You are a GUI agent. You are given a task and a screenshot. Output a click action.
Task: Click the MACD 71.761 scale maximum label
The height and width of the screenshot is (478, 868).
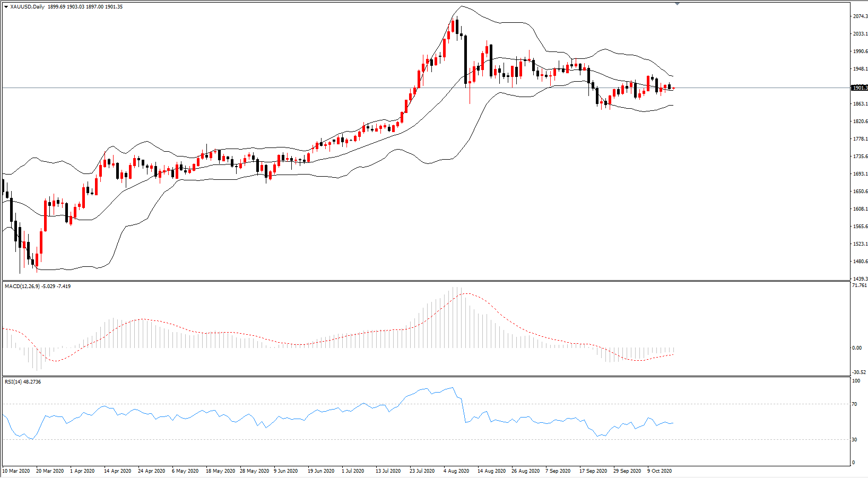[x=860, y=285]
